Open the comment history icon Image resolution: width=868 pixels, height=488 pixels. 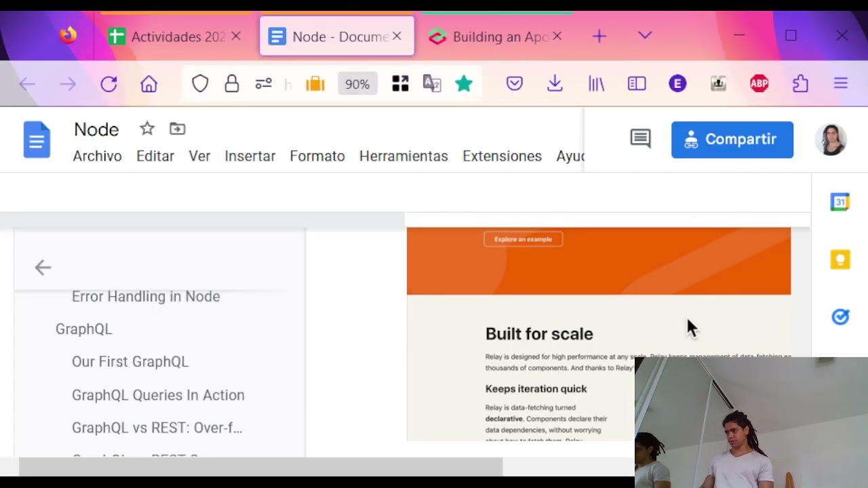coord(640,139)
